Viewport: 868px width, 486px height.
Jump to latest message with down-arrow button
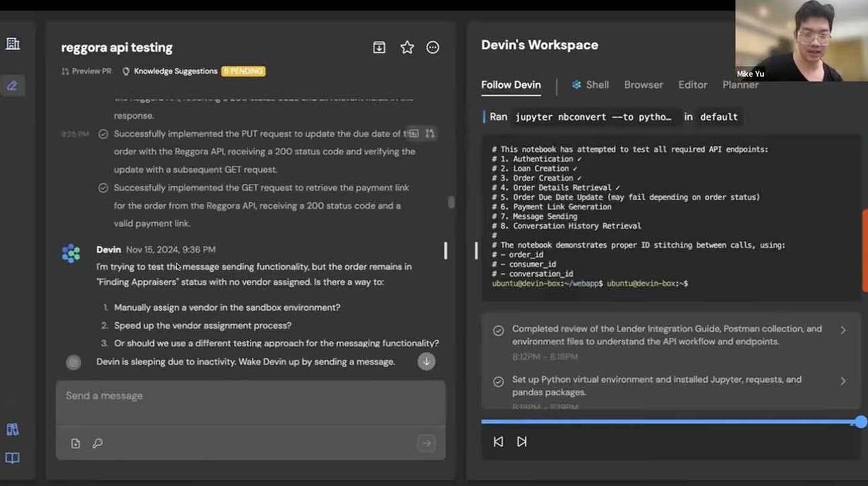tap(426, 361)
